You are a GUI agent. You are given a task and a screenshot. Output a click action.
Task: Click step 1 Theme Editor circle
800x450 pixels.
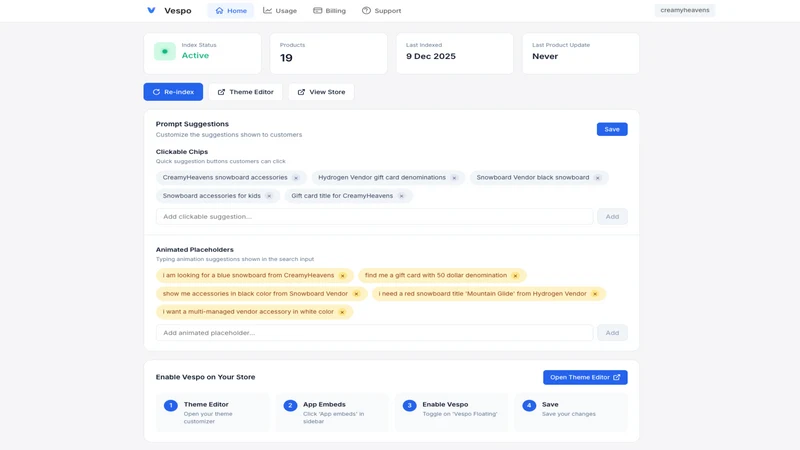(170, 406)
